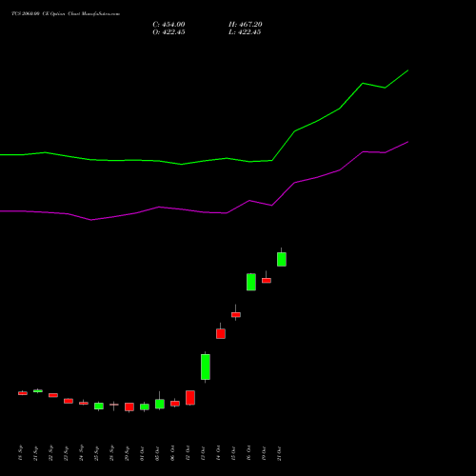Click the high value 'H: 467.20'
The image size is (476, 476).
246,25
